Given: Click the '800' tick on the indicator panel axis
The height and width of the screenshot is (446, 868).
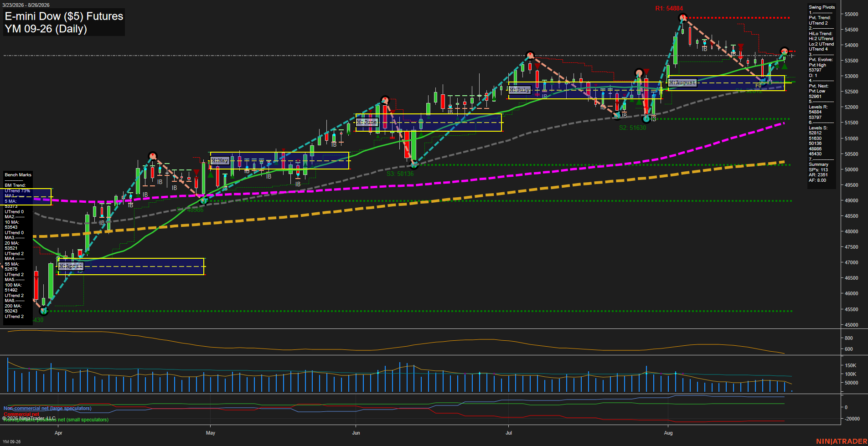Looking at the screenshot, I should tap(849, 338).
